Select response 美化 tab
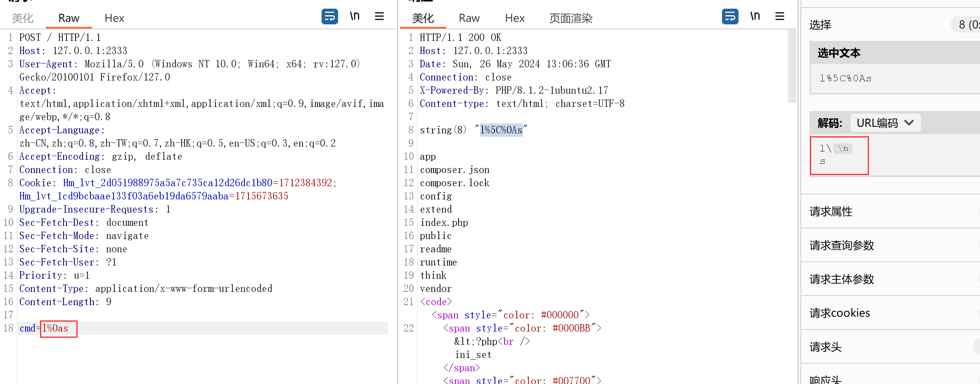Screen dimensions: 980x384 (423, 18)
